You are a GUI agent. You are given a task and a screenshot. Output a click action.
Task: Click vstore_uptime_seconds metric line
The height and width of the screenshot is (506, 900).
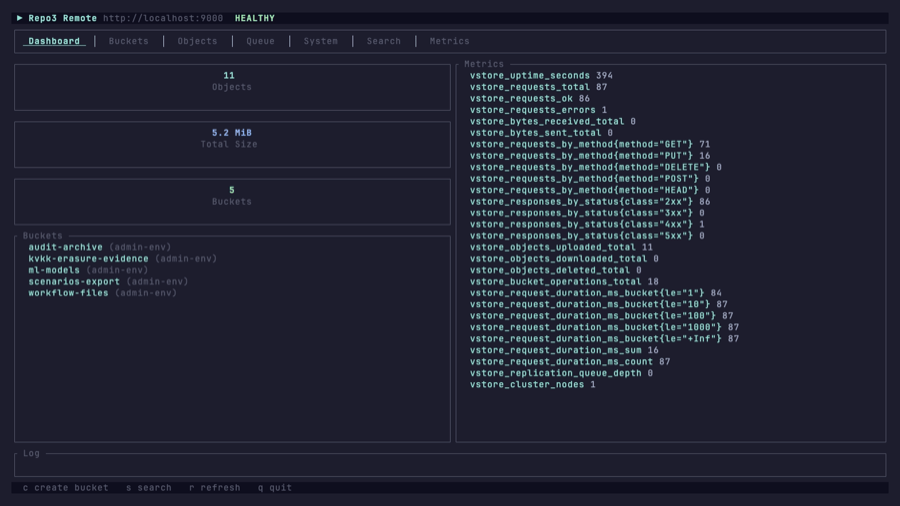[541, 76]
